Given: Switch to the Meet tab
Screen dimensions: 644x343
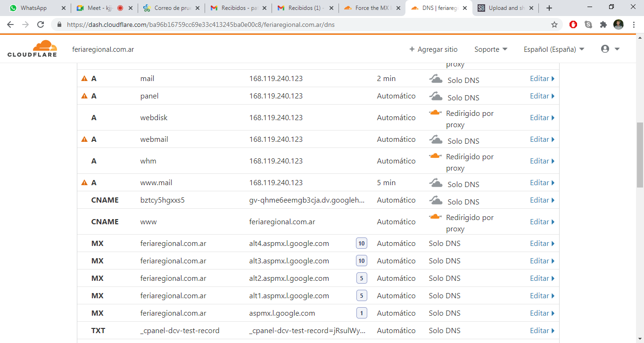Looking at the screenshot, I should click(x=104, y=8).
